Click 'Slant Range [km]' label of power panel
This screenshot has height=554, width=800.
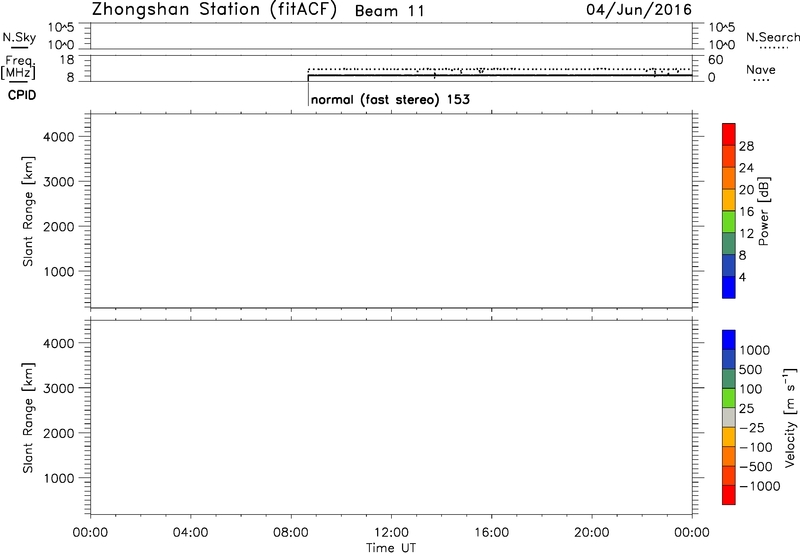tap(28, 211)
